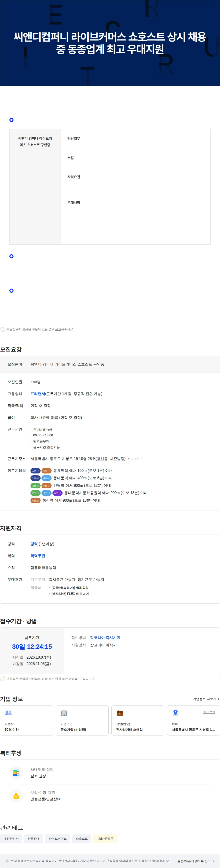This screenshot has height=868, width=220.
Task: Select the 매장관리자 tag
Action: point(11,839)
